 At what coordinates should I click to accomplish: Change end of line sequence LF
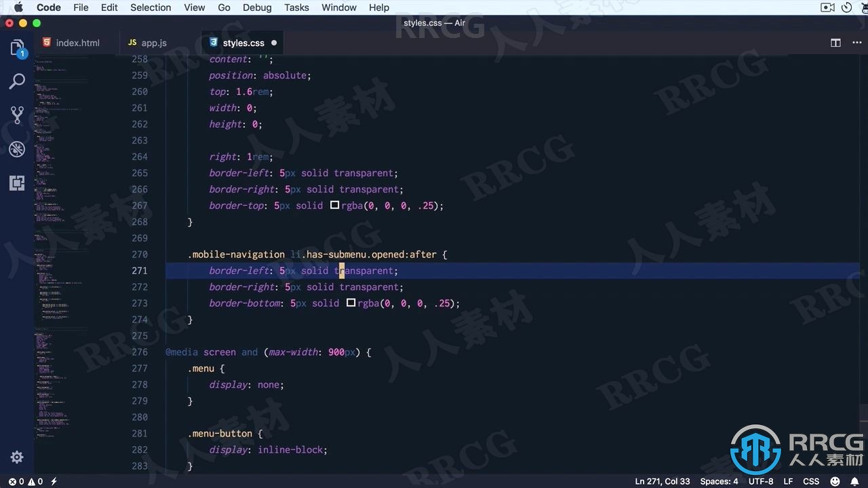[789, 481]
